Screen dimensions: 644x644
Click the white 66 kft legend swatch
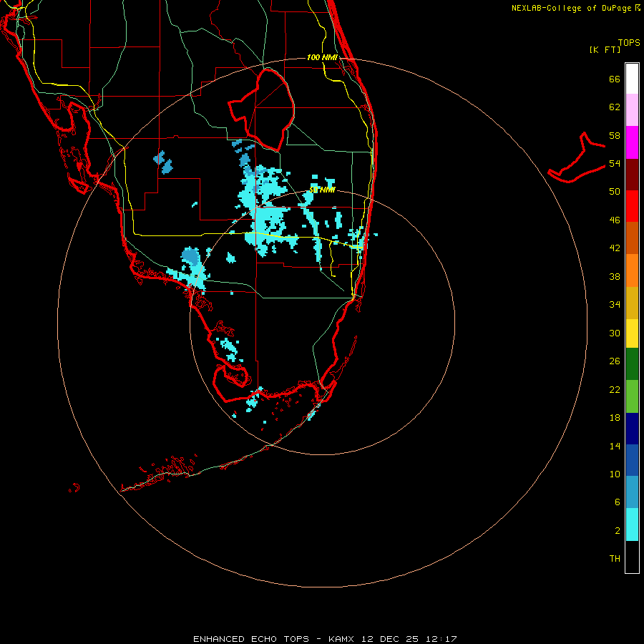(x=632, y=79)
